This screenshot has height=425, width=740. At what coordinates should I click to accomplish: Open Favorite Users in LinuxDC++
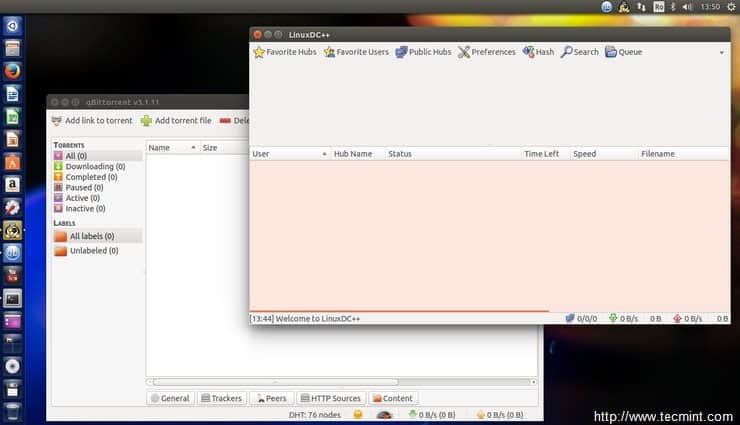[x=356, y=52]
